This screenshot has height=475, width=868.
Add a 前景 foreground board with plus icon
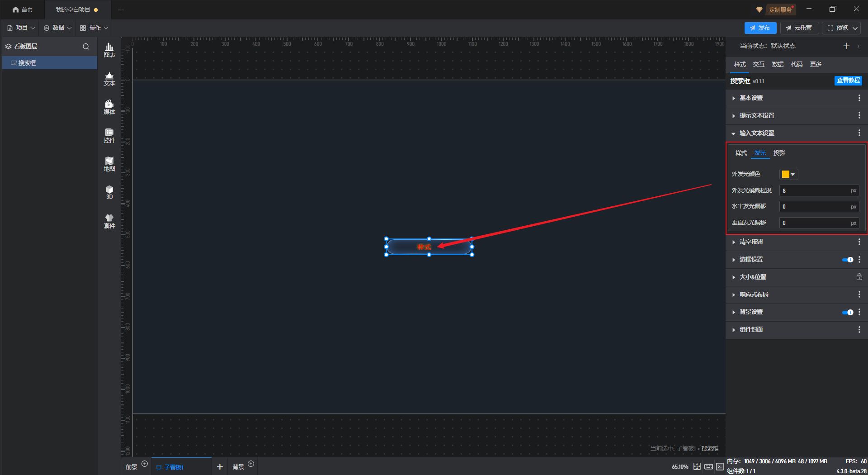pyautogui.click(x=145, y=464)
